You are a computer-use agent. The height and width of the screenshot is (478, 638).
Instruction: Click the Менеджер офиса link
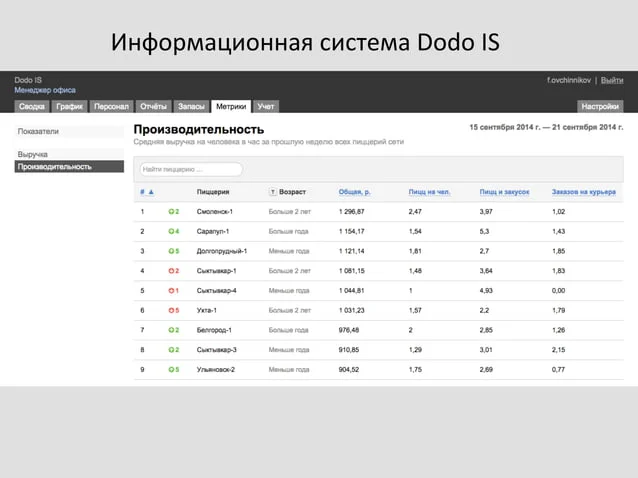click(45, 90)
